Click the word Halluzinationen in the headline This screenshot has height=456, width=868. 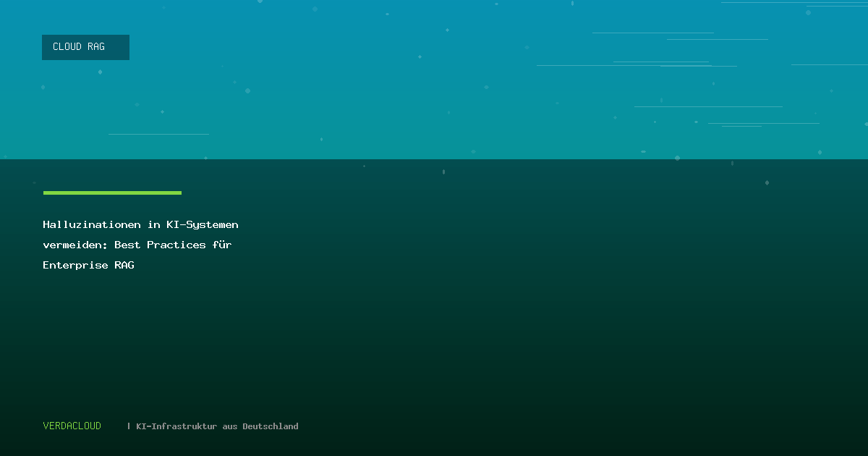pyautogui.click(x=91, y=225)
